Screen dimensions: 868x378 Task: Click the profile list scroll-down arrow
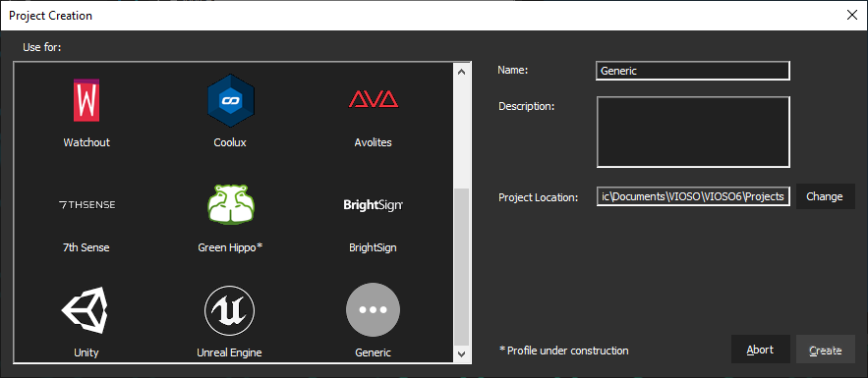[462, 353]
